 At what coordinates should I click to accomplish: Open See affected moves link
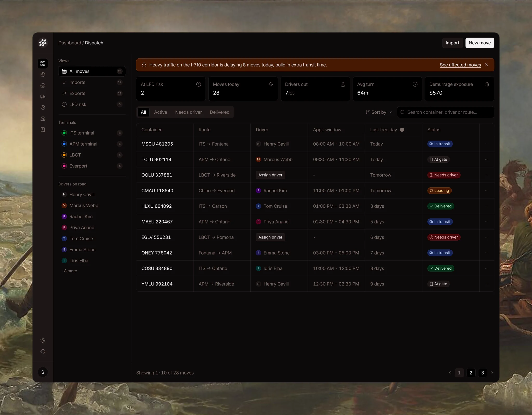coord(460,65)
